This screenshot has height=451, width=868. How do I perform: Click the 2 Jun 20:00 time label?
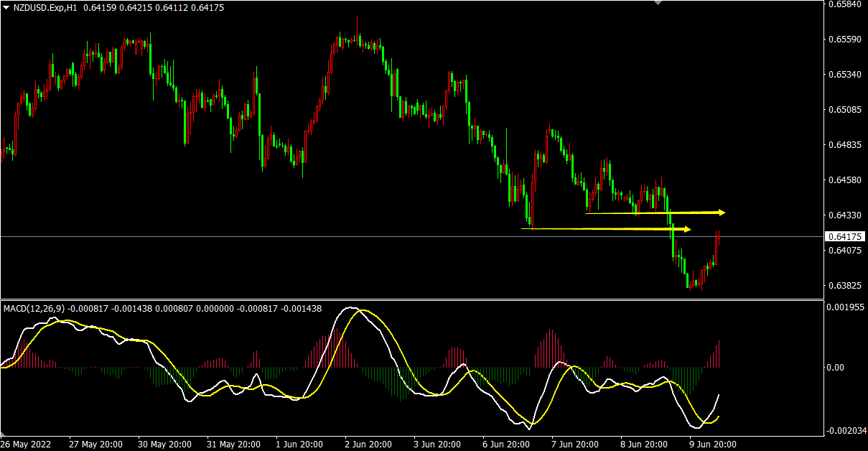pyautogui.click(x=369, y=445)
